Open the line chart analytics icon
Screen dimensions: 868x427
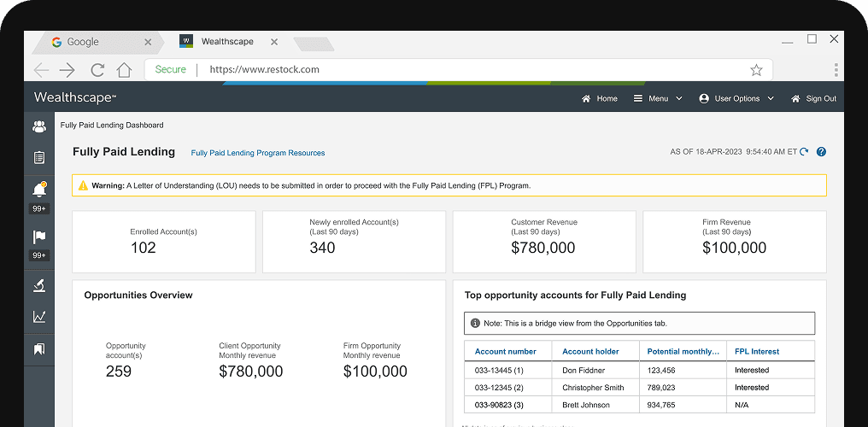[x=39, y=317]
